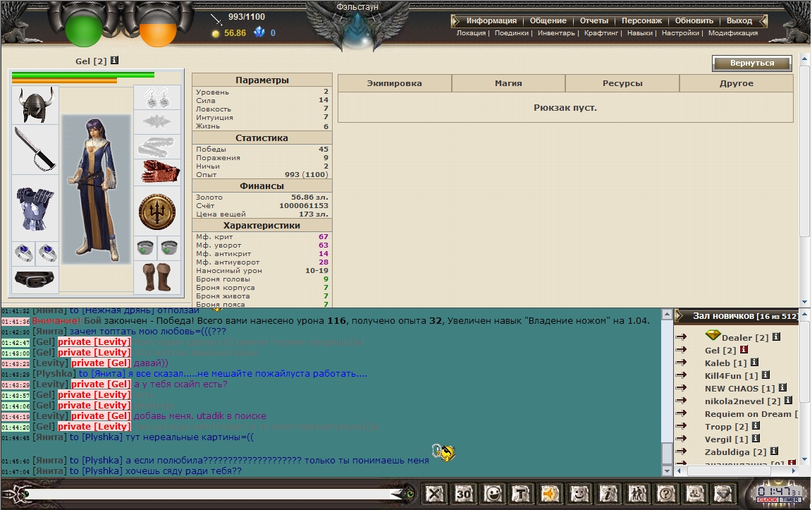
Task: Click the chat scrollbar down arrow
Action: tap(667, 471)
